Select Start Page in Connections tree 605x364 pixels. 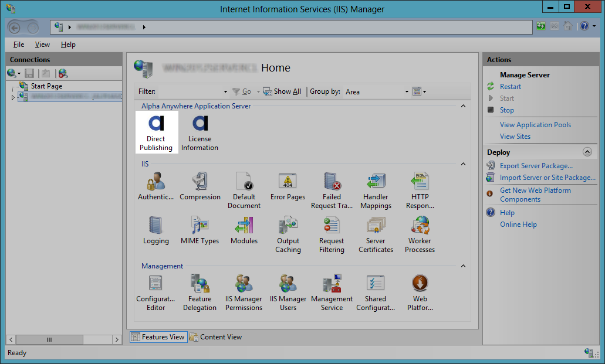click(x=46, y=86)
